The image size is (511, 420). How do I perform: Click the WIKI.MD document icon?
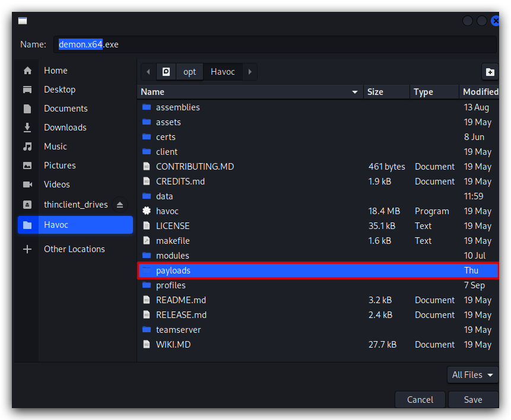[x=147, y=344]
